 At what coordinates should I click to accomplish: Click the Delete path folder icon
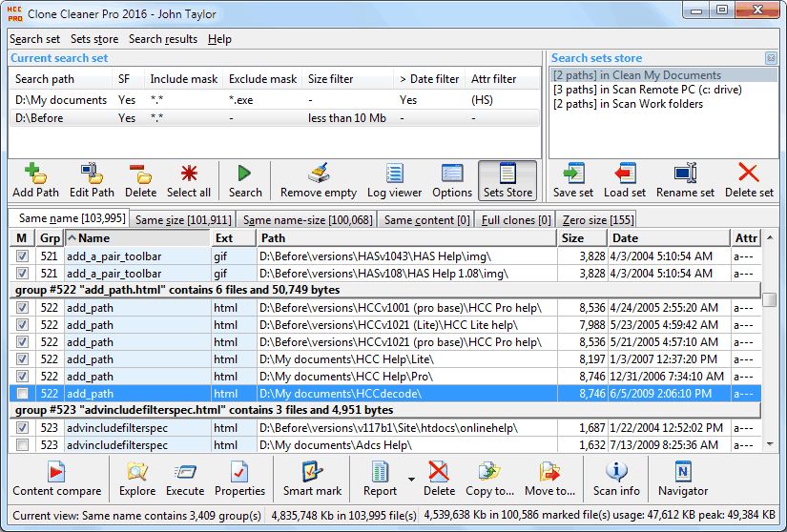click(140, 174)
